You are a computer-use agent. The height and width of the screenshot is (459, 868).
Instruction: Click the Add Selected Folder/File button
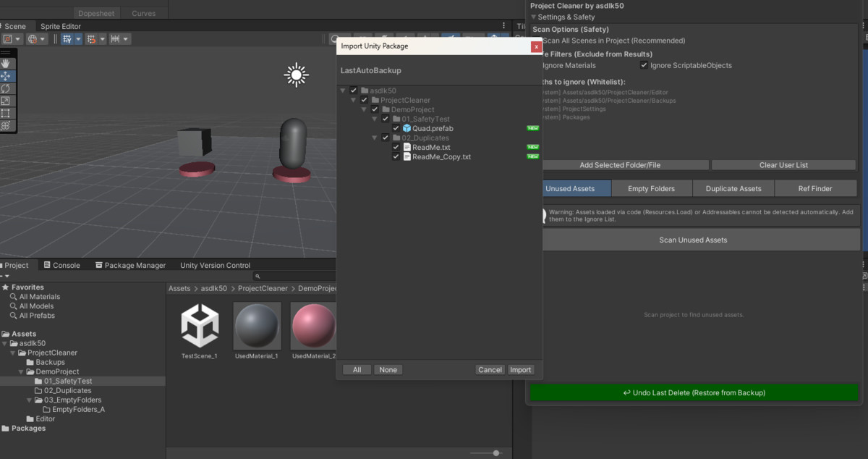pyautogui.click(x=620, y=165)
